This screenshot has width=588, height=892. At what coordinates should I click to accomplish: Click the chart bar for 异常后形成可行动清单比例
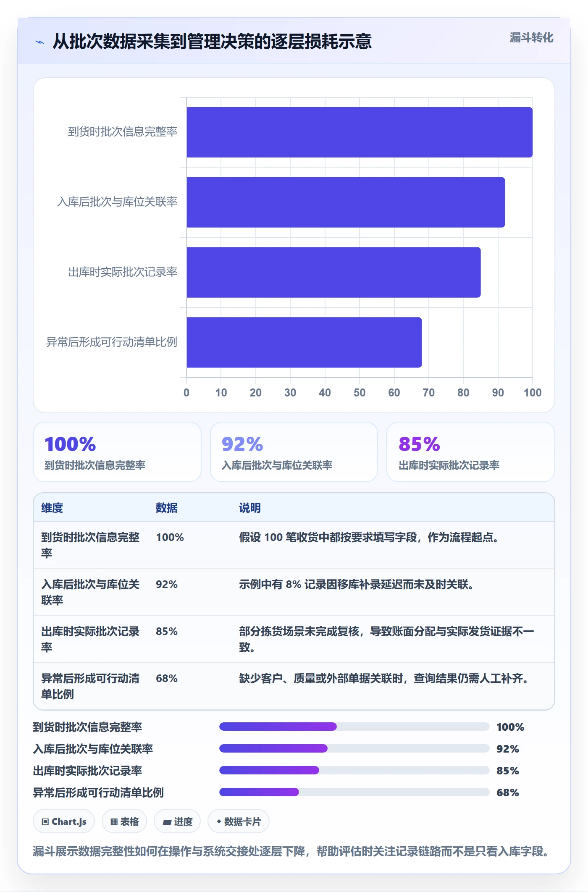[x=304, y=342]
